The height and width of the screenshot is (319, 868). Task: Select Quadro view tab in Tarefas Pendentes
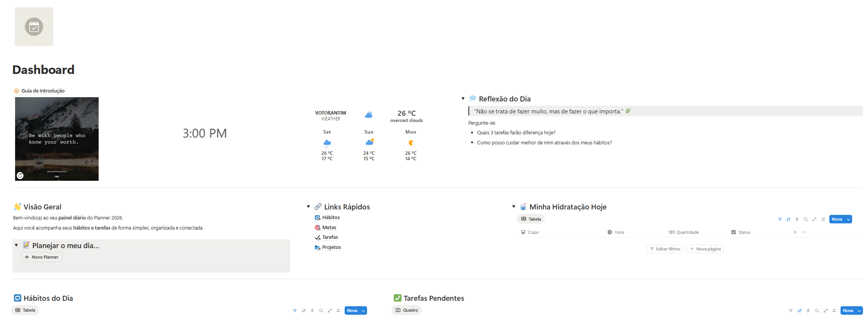pyautogui.click(x=407, y=310)
